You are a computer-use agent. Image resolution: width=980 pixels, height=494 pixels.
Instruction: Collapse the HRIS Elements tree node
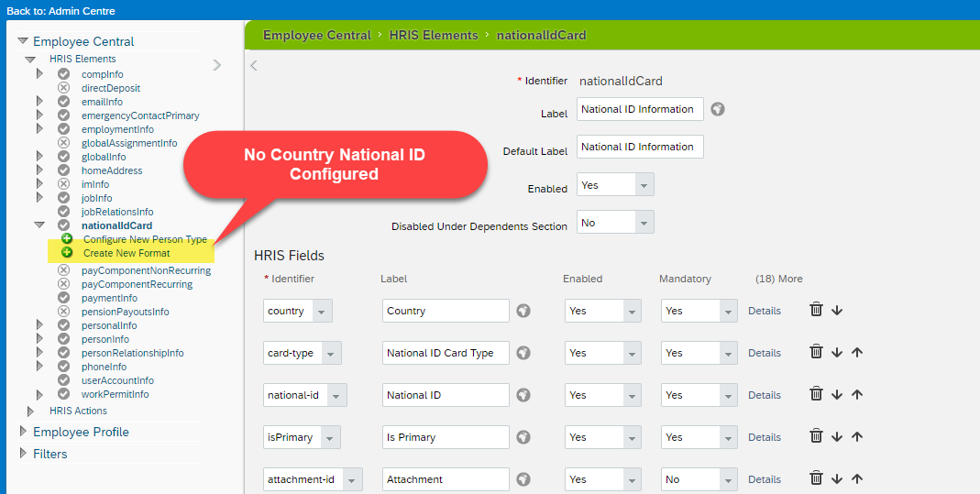pos(30,60)
